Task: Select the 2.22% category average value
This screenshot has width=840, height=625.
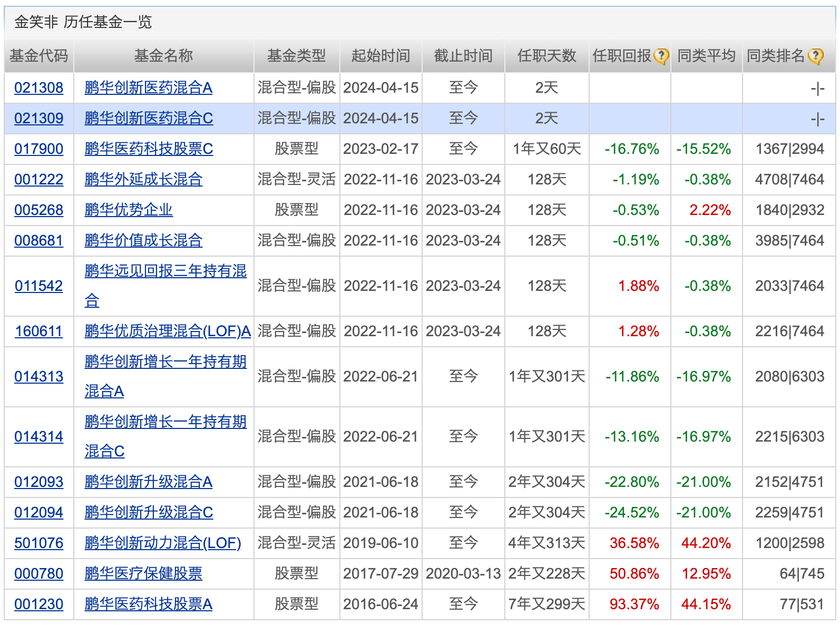Action: pos(710,210)
